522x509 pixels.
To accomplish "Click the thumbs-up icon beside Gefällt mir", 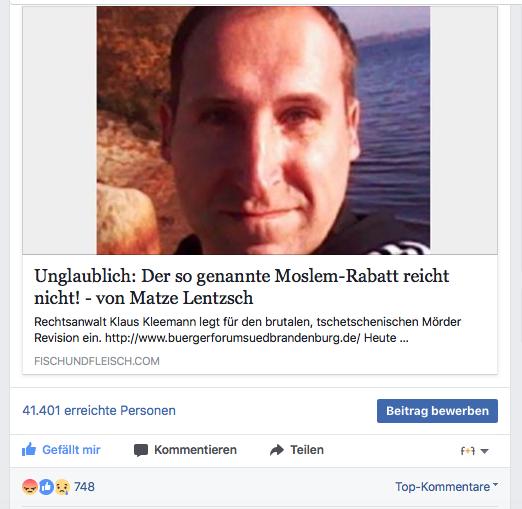I will coord(29,449).
